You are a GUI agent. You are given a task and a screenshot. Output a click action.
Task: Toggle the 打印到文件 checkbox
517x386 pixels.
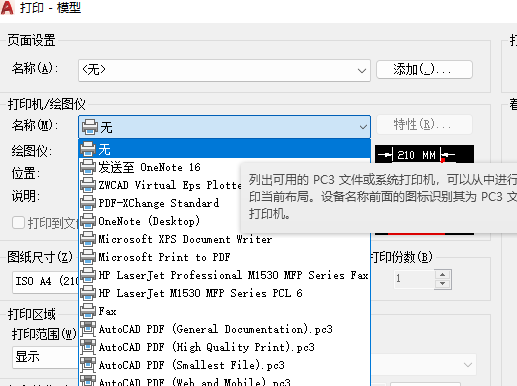pos(18,223)
